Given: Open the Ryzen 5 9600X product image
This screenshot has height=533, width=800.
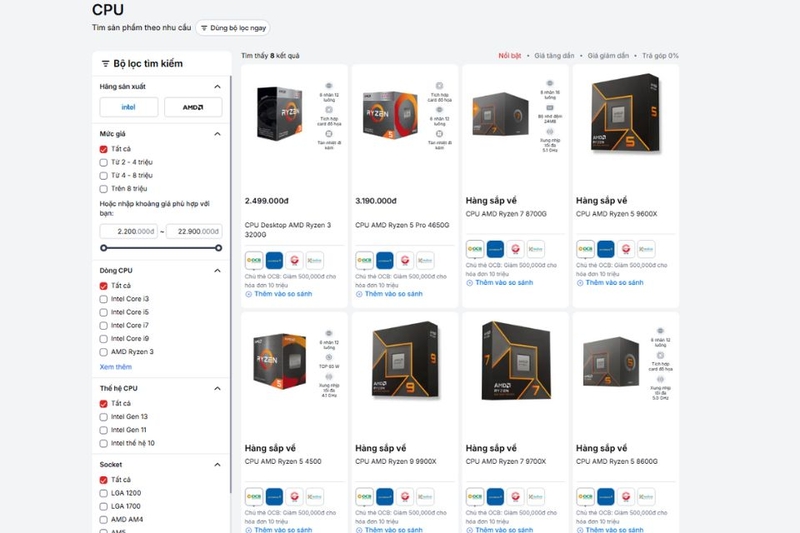Looking at the screenshot, I should tap(626, 113).
